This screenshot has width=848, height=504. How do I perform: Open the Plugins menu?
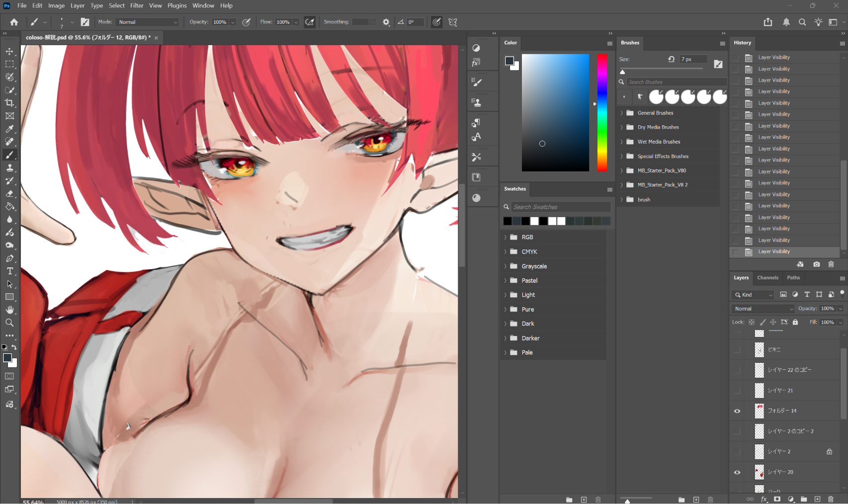(177, 5)
